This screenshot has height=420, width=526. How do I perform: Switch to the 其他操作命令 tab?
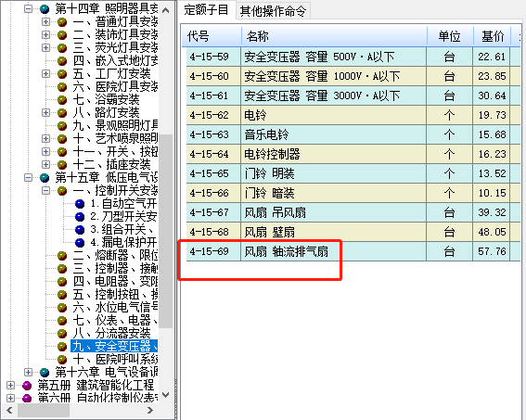point(273,11)
